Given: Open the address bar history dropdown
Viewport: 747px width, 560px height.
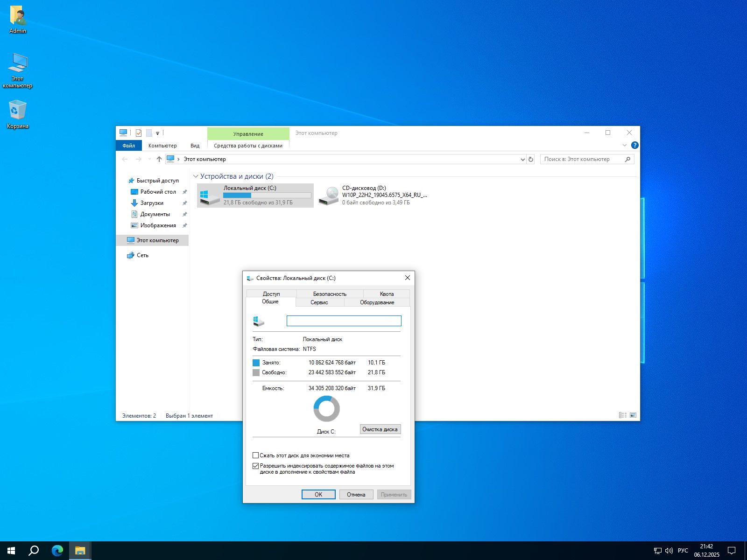Looking at the screenshot, I should [x=522, y=159].
